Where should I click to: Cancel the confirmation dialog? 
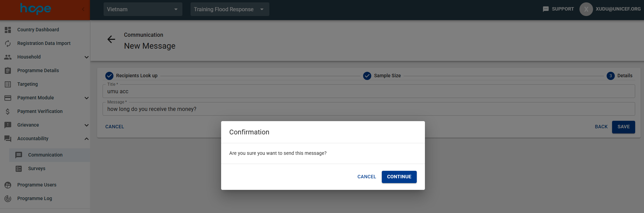366,177
